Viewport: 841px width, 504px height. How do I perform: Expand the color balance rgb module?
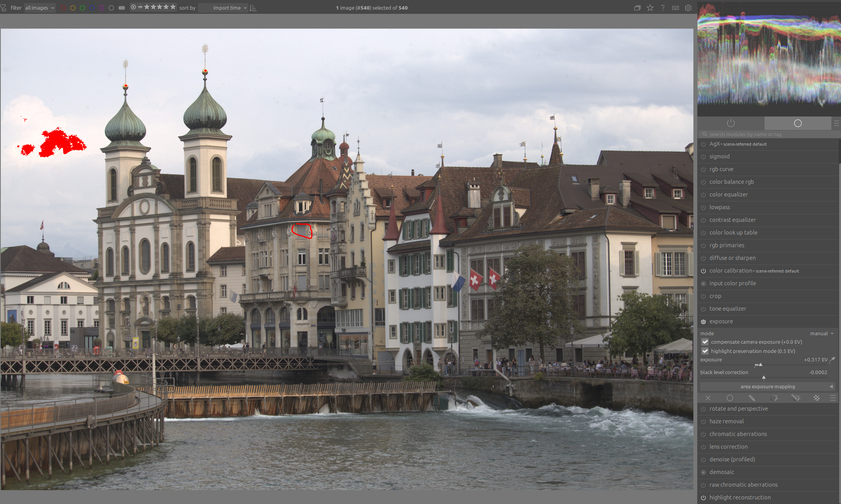click(731, 182)
